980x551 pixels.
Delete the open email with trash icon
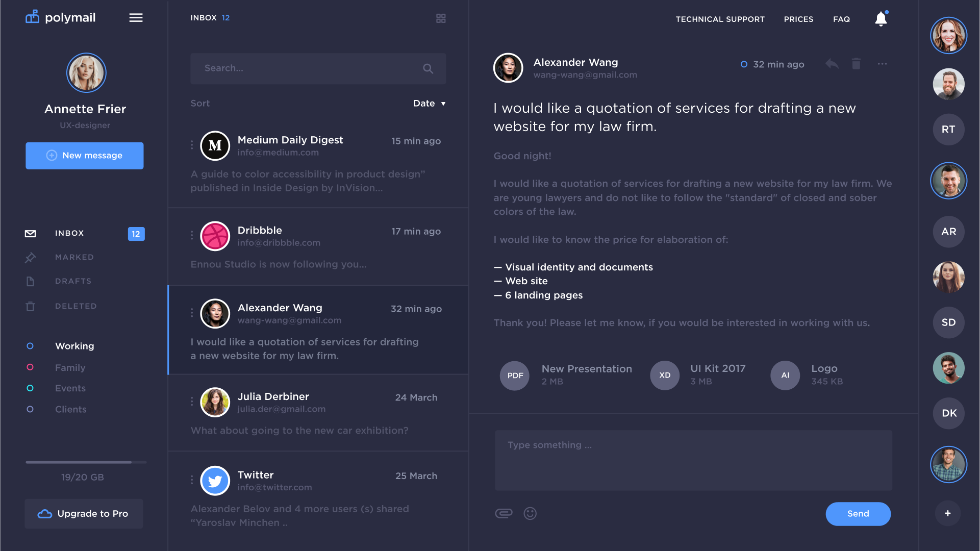pyautogui.click(x=856, y=64)
